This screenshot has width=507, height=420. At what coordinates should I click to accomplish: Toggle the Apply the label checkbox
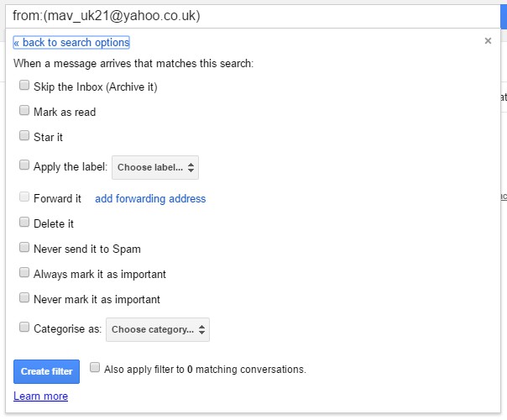24,165
